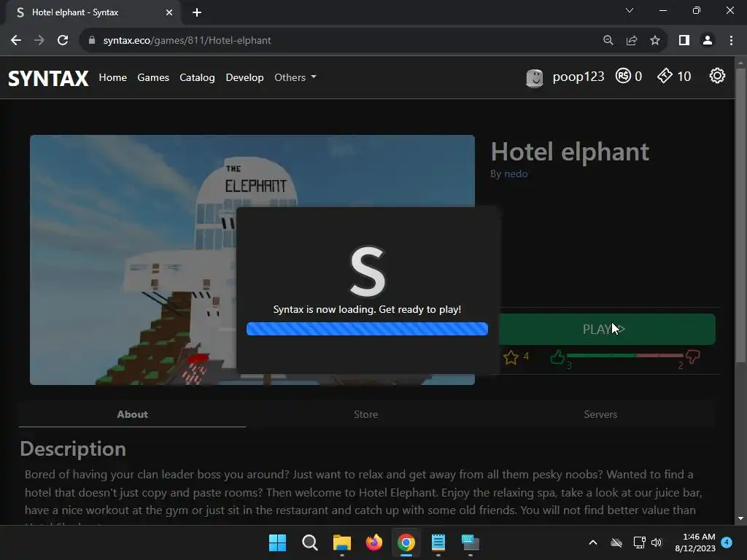This screenshot has height=560, width=747.
Task: Open the Chrome three-dot menu
Action: [x=731, y=41]
